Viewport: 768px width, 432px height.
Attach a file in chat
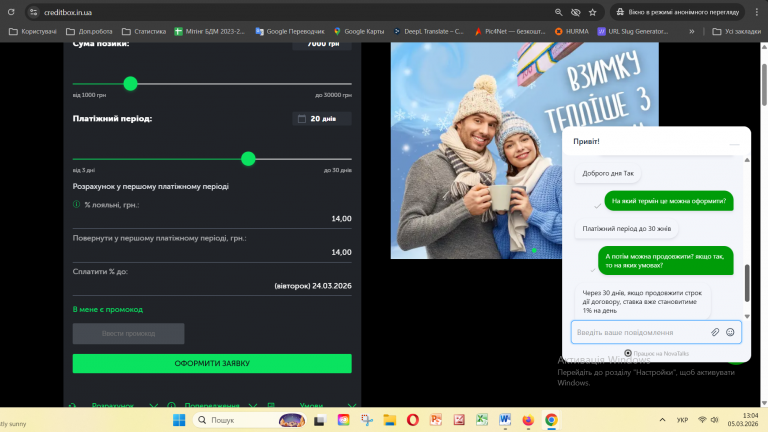pyautogui.click(x=715, y=333)
